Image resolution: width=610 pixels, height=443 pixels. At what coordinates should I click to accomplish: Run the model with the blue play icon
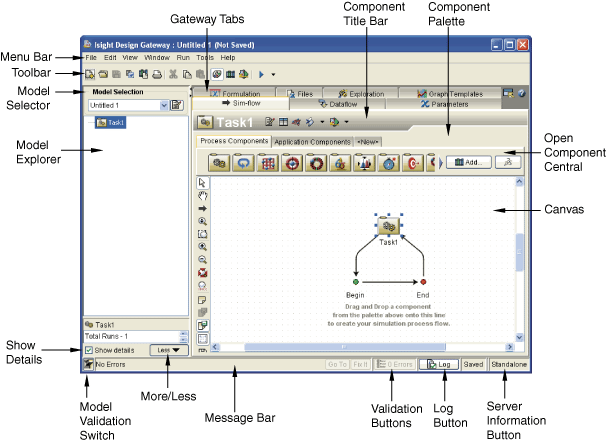pos(261,74)
